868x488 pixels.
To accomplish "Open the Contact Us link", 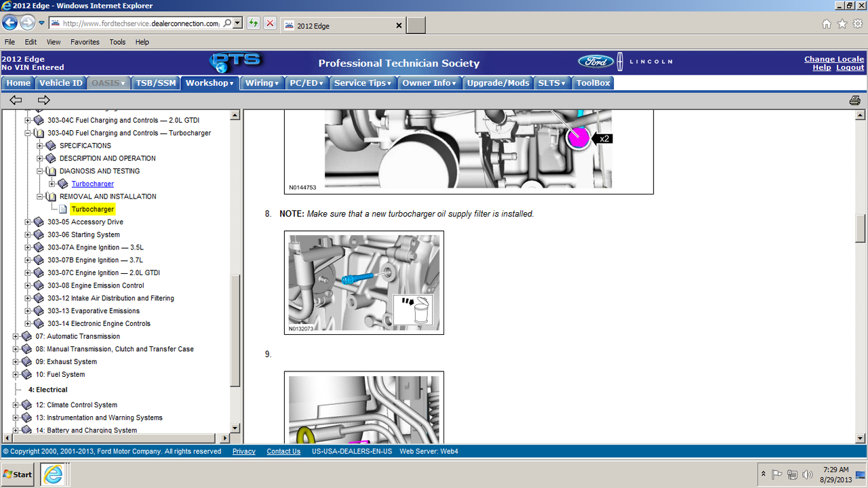I will (x=283, y=451).
